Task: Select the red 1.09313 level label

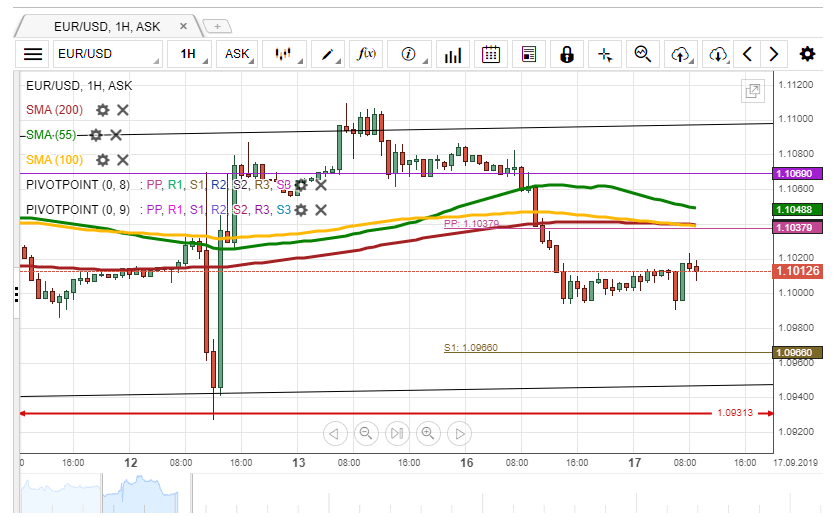Action: (735, 413)
